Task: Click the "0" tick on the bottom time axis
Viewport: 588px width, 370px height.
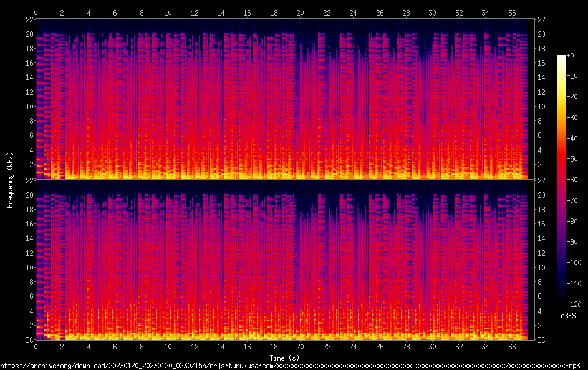Action: [x=36, y=347]
